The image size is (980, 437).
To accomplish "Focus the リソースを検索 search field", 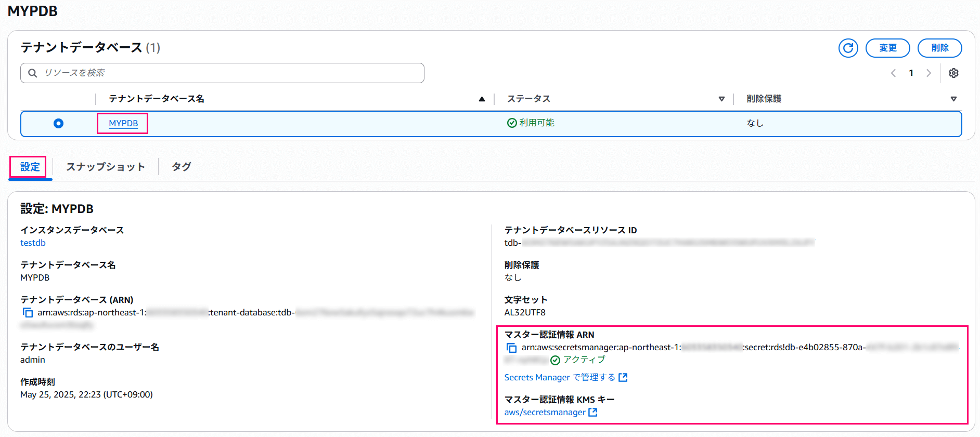I will point(222,73).
